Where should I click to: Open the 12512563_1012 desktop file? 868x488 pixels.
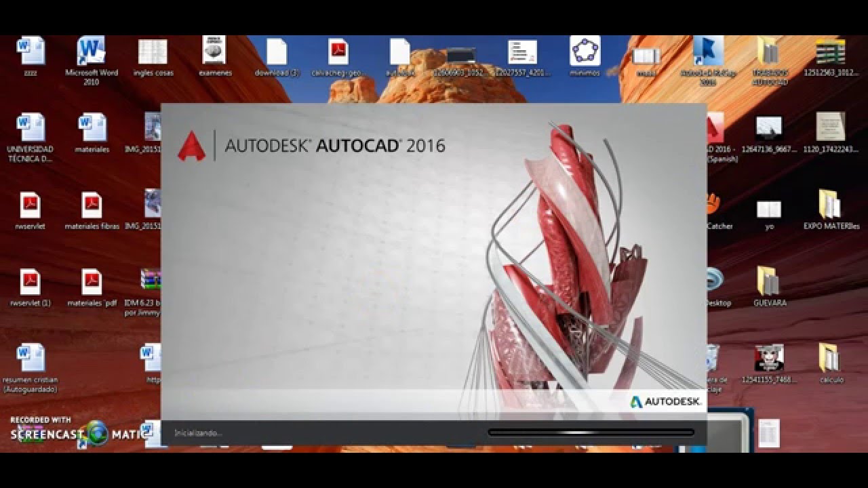(830, 52)
